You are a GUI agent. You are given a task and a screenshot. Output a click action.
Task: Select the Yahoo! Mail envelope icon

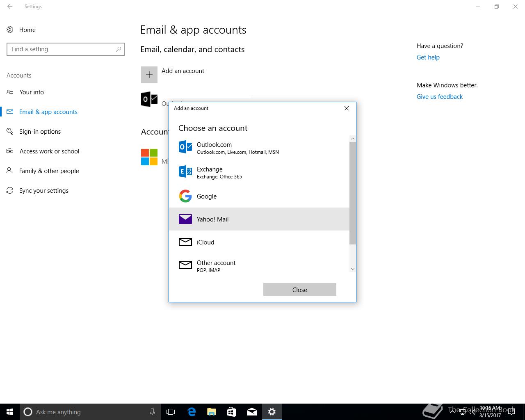coord(185,219)
